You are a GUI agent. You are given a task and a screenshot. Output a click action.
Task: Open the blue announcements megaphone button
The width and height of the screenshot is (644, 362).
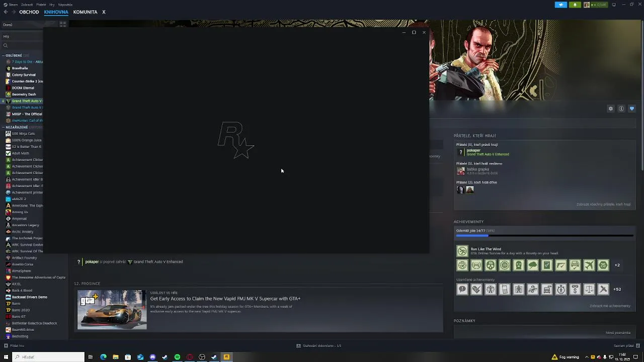[561, 5]
